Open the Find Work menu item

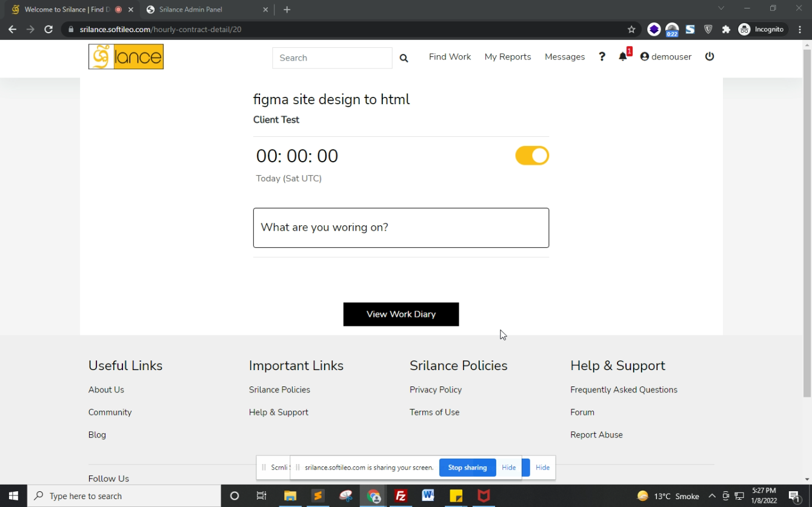point(450,56)
